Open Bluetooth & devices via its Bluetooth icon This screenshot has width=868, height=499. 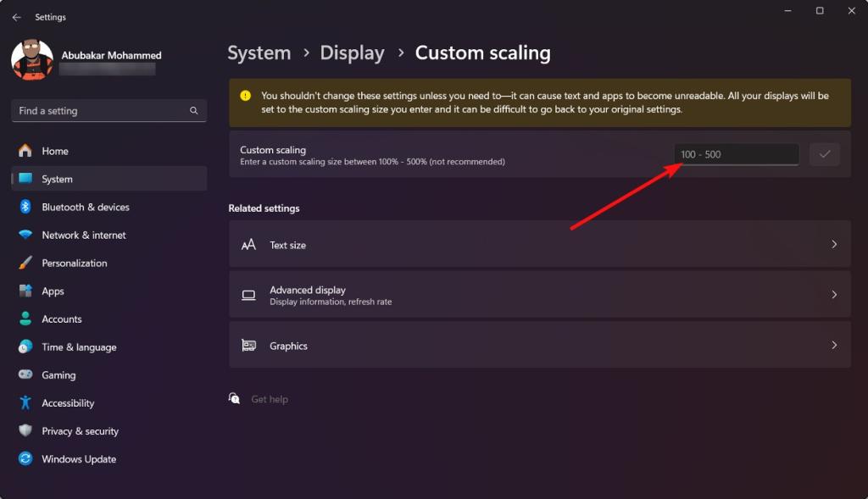(25, 207)
